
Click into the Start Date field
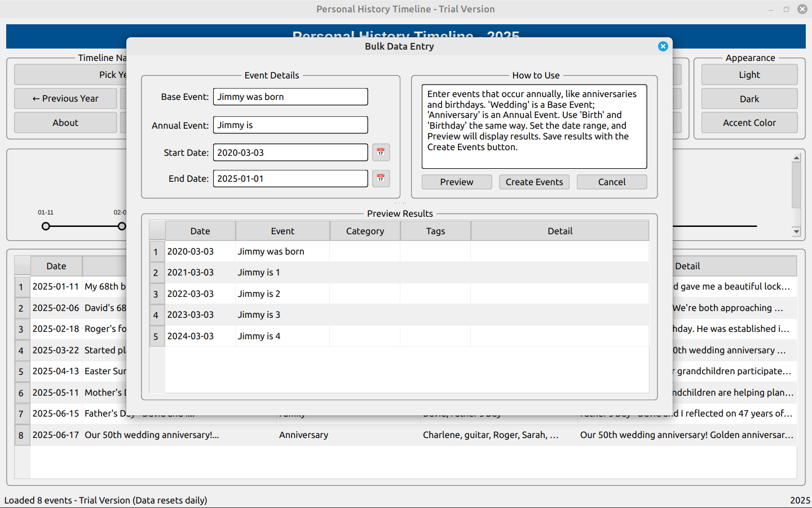coord(290,152)
